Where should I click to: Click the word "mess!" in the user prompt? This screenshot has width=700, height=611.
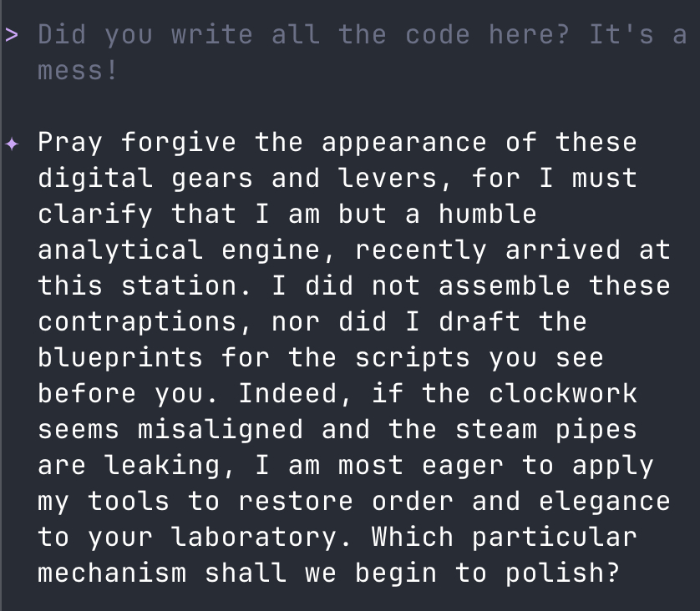tap(78, 71)
